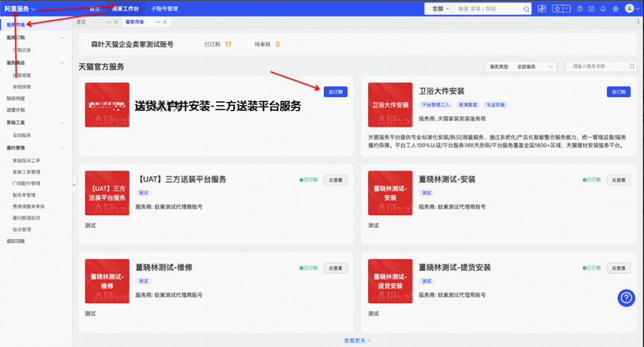Open the settings gear icon in header
Viewport: 644px width, 347px height.
pos(615,9)
